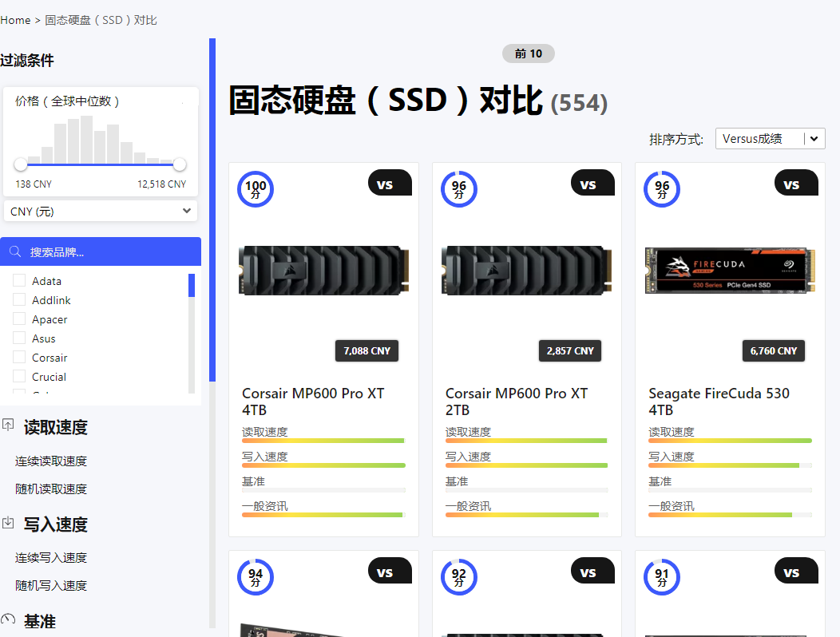
Task: Click the 91分 score circle
Action: pos(662,577)
